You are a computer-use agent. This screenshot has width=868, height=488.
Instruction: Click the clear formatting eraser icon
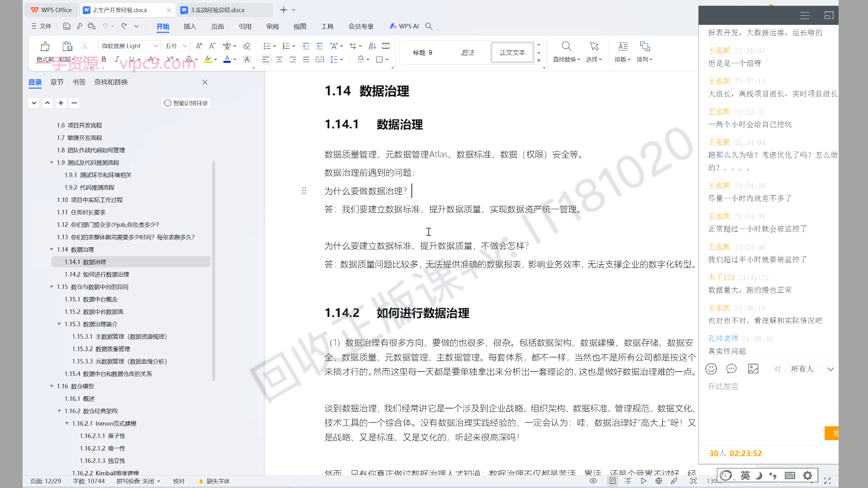pyautogui.click(x=247, y=46)
